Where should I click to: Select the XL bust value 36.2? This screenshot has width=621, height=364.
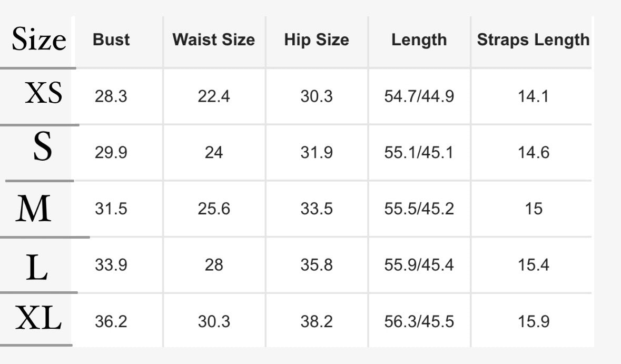pos(111,321)
